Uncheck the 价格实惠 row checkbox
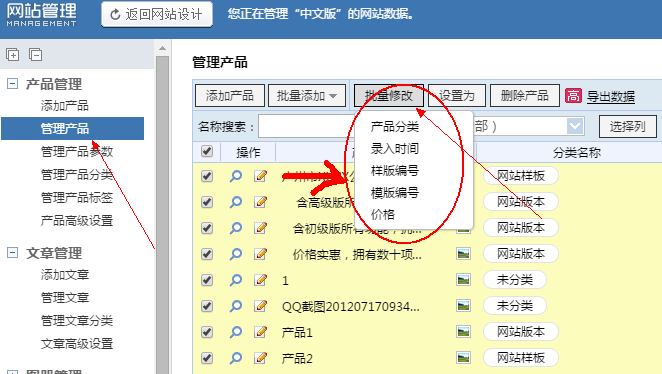 pyautogui.click(x=207, y=254)
